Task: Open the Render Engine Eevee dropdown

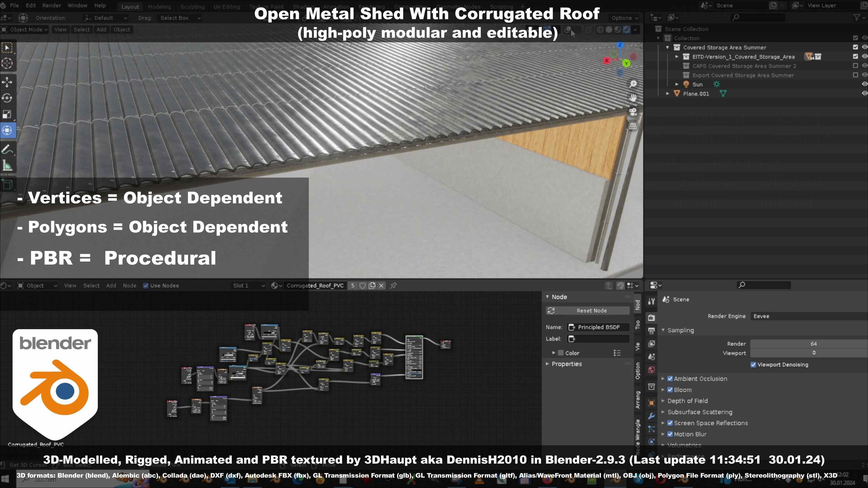Action: [809, 316]
